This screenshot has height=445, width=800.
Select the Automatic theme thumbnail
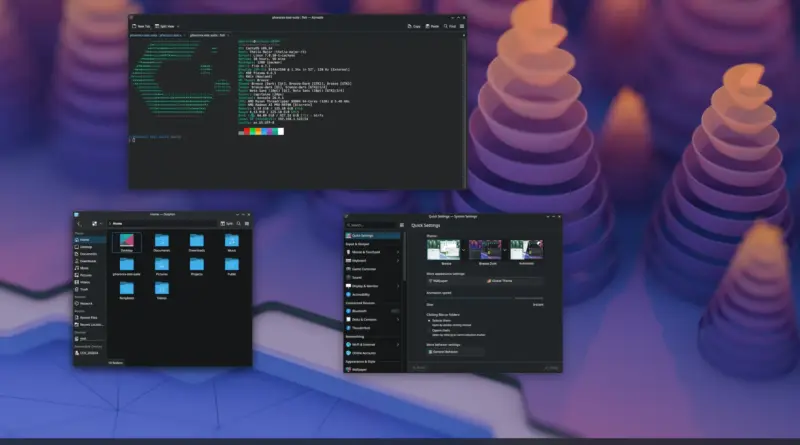click(x=527, y=250)
